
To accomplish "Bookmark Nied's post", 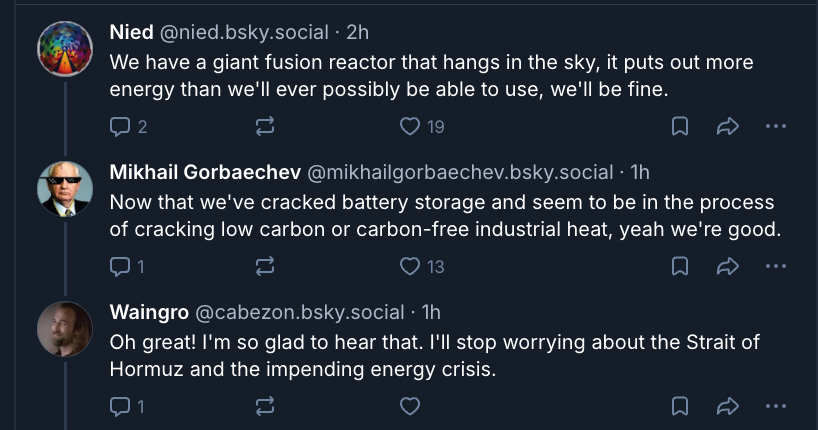I will pos(679,126).
